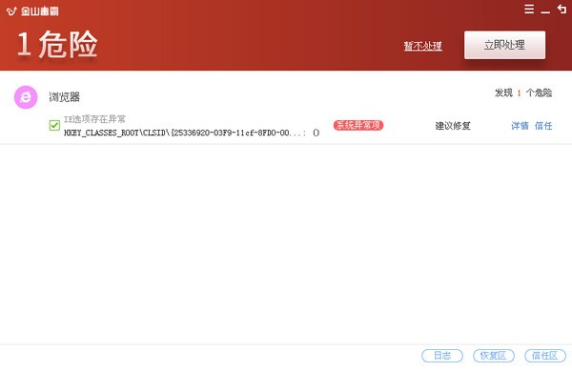572x392 pixels.
Task: Minimize the window with the underscore icon
Action: point(545,11)
